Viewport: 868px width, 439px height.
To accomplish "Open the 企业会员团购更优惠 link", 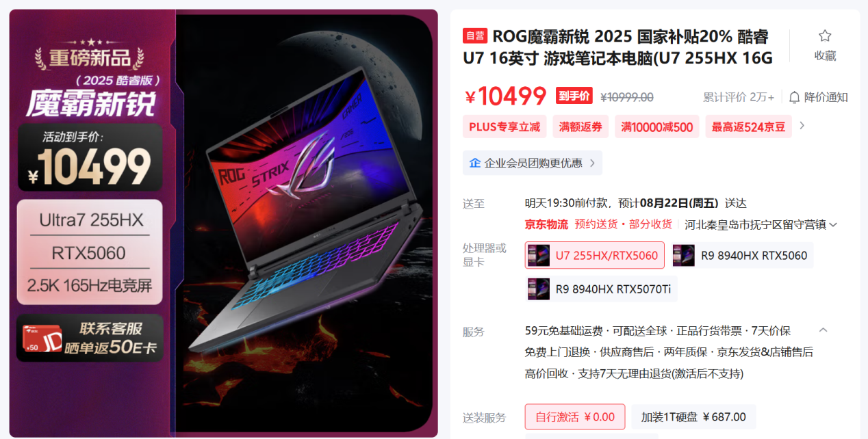I will 533,163.
